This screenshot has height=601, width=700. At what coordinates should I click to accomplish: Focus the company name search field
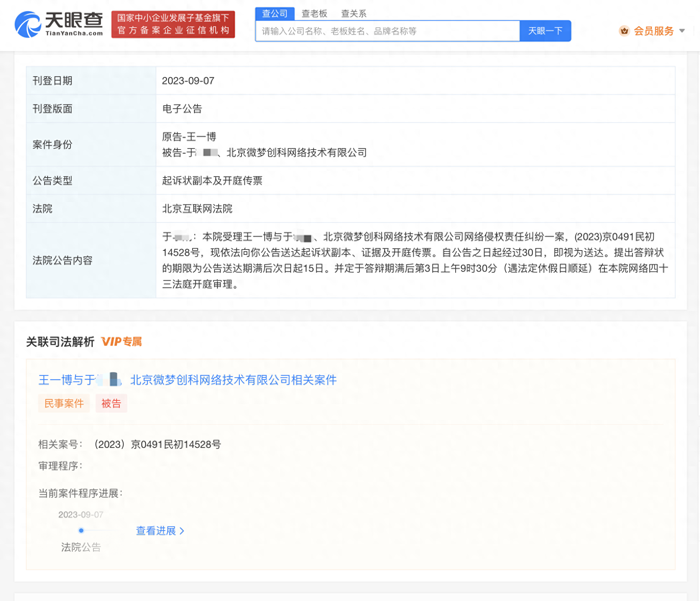pyautogui.click(x=387, y=31)
